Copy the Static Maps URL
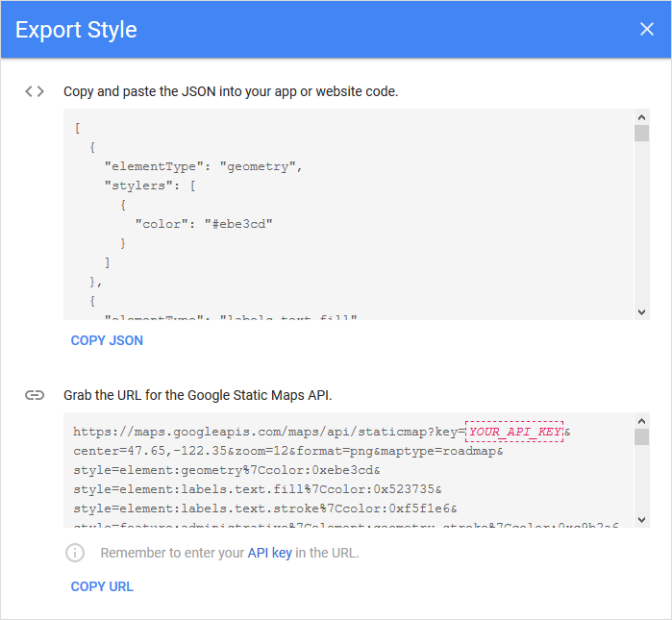 (x=102, y=586)
